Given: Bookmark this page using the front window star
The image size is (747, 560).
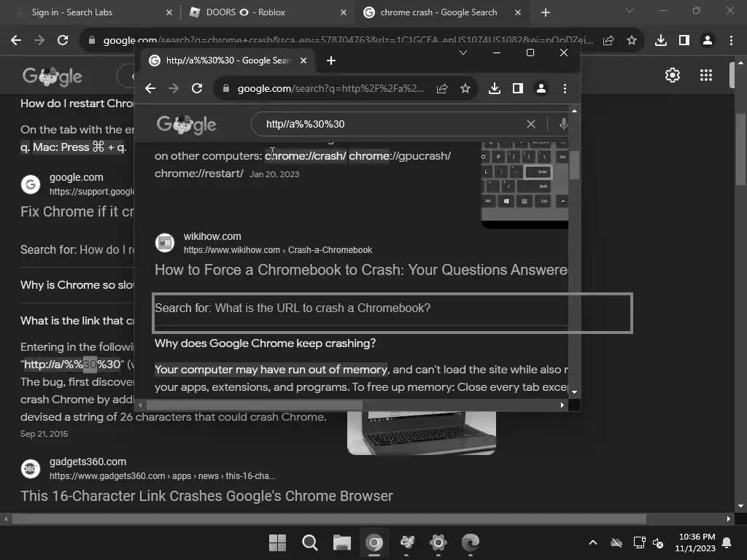Looking at the screenshot, I should pyautogui.click(x=465, y=88).
